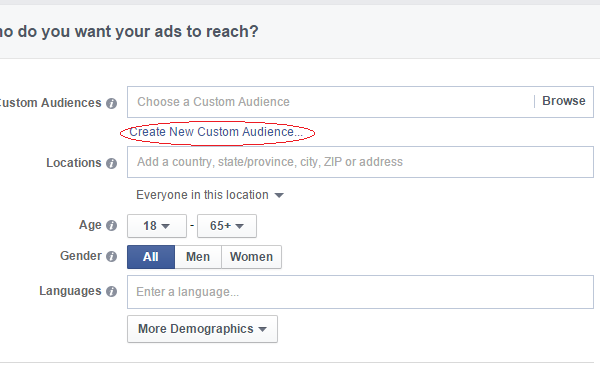Click the Languages label text
Screen dimensions: 600x369
point(70,291)
